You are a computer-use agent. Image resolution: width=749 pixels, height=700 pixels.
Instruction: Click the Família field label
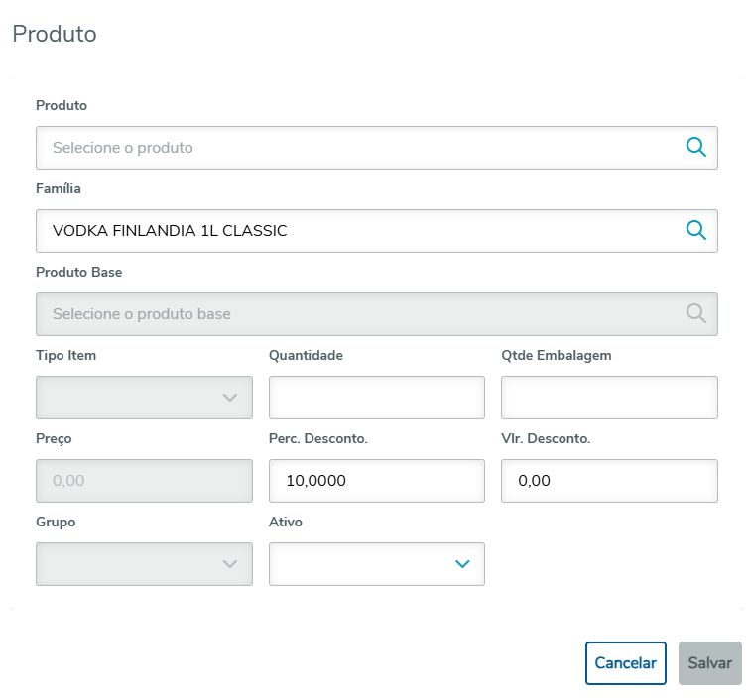59,188
